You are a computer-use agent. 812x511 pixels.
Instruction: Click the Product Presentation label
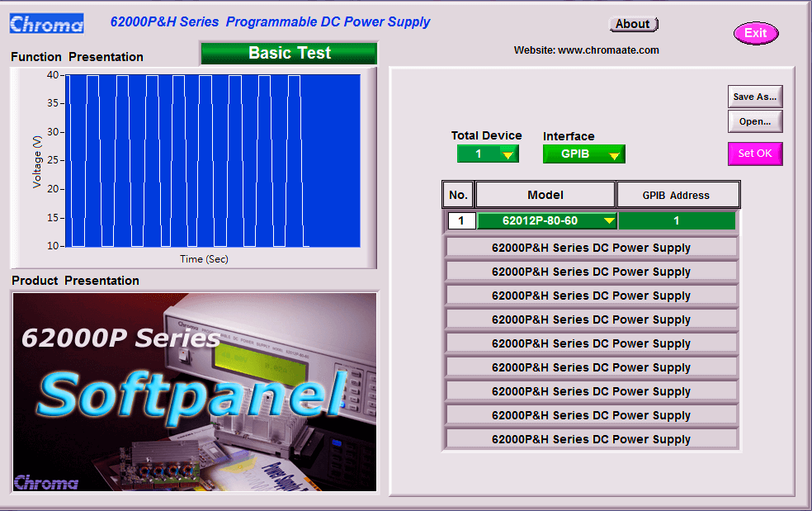coord(76,281)
